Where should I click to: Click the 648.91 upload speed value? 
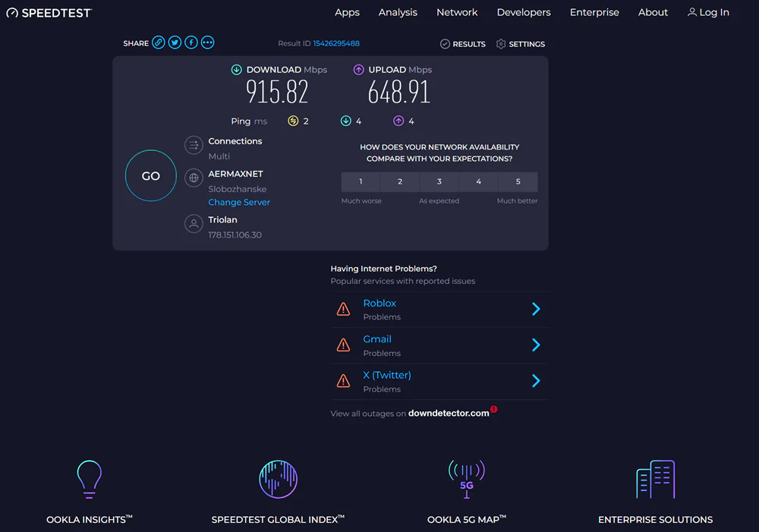[399, 92]
